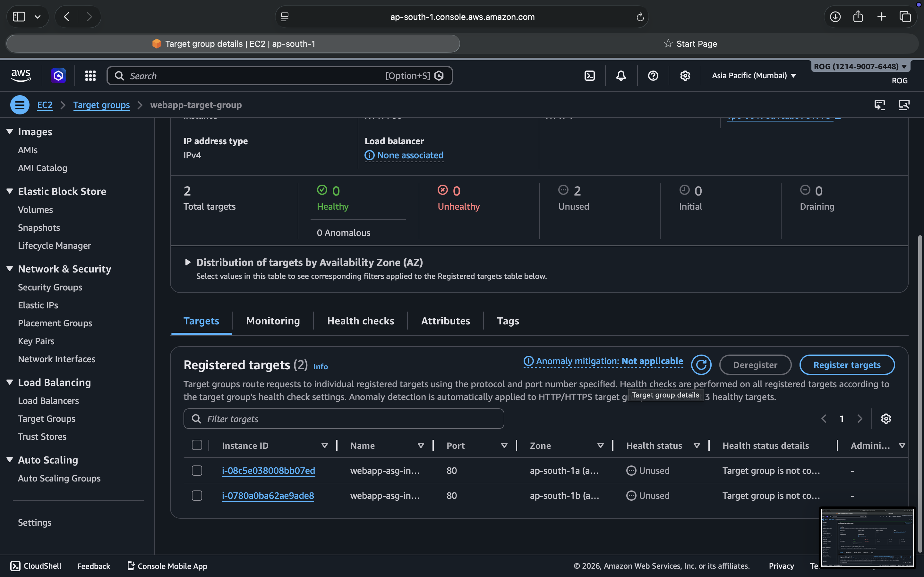Open the Target groups breadcrumb link
The image size is (924, 577).
(x=101, y=105)
